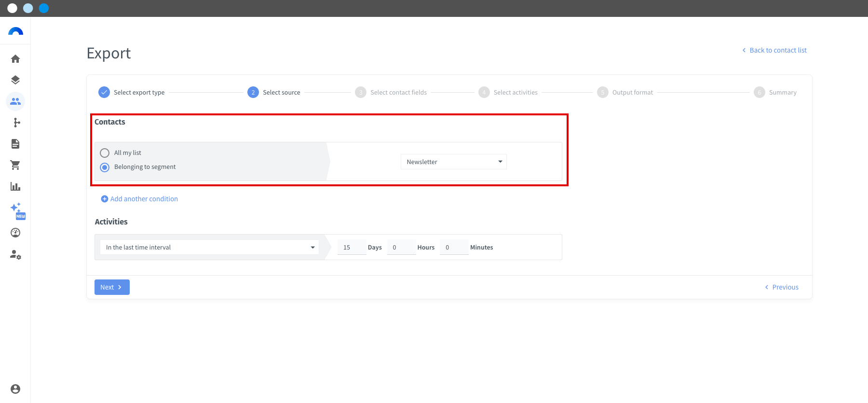Open the In the last time interval dropdown
The image size is (868, 403).
point(209,247)
